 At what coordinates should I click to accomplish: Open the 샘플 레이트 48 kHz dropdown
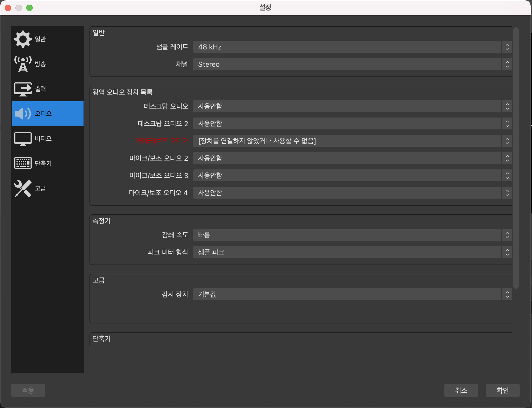click(352, 47)
